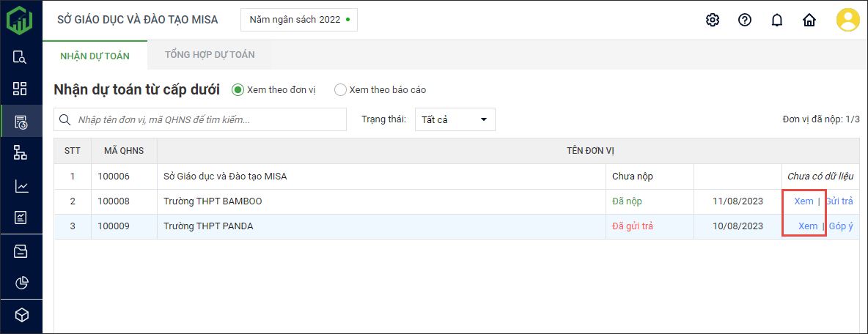Click the notification bell icon
The height and width of the screenshot is (334, 868).
pos(777,20)
